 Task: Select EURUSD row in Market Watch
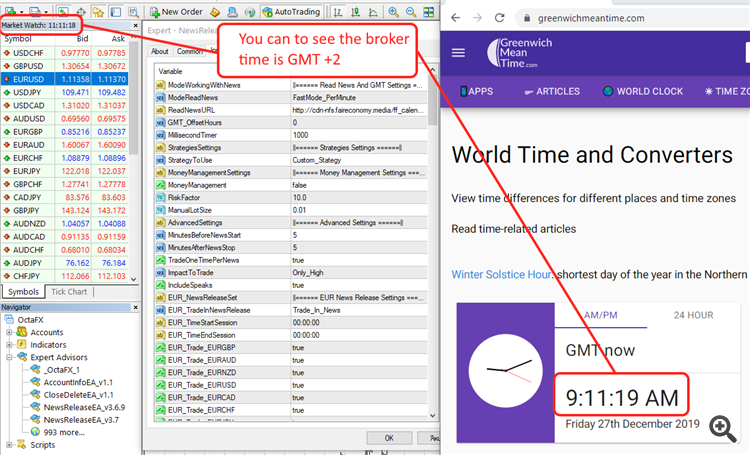65,79
